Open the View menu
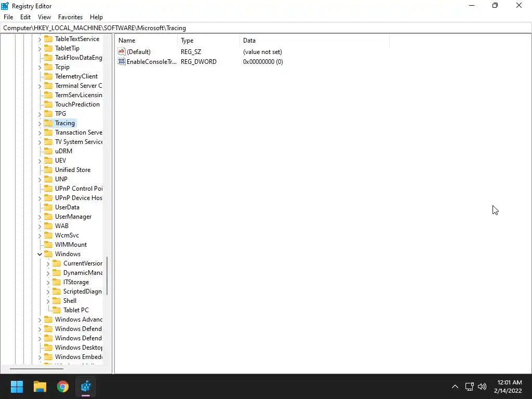Image resolution: width=532 pixels, height=399 pixels. pos(44,17)
